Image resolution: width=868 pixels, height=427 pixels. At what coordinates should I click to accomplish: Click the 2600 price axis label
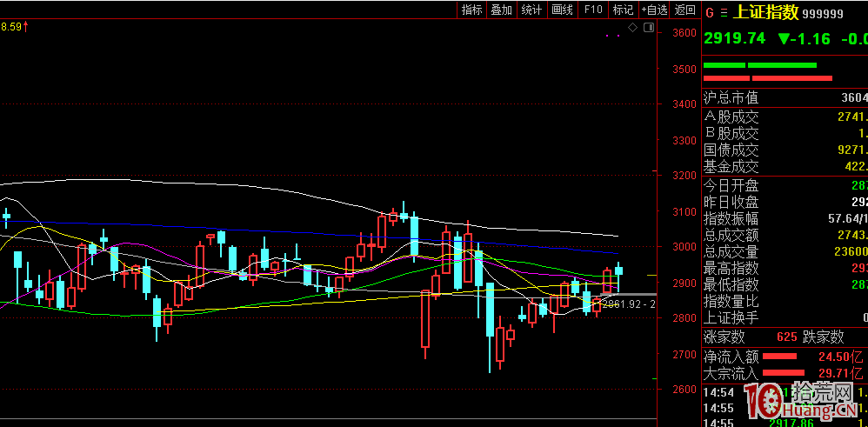point(683,390)
